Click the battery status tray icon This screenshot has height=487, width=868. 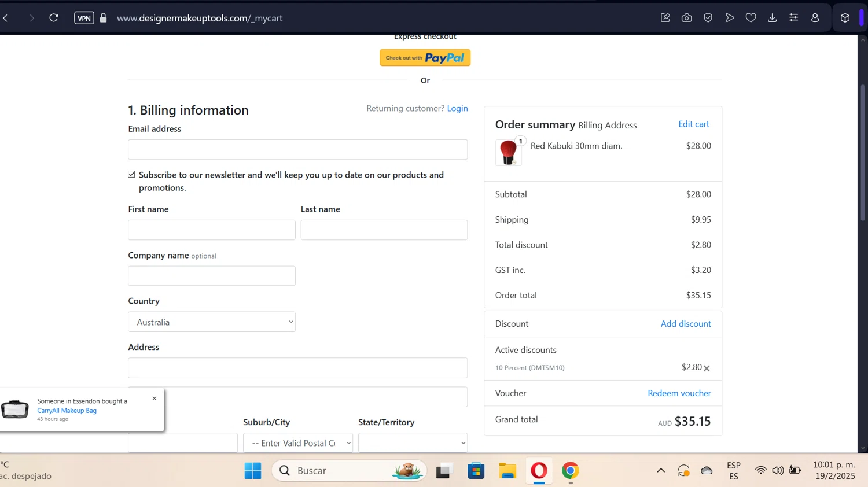(x=795, y=471)
